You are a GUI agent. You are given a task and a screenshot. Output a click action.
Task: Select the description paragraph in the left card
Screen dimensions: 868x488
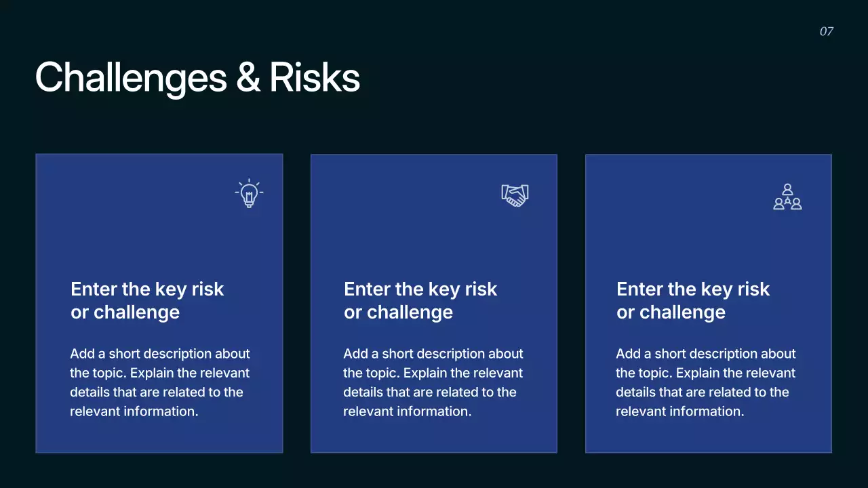159,382
